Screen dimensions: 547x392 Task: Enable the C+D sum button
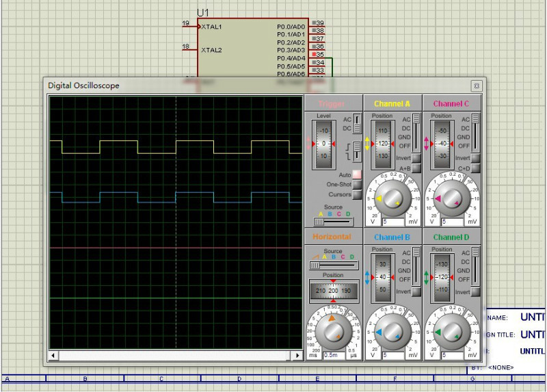(x=475, y=168)
